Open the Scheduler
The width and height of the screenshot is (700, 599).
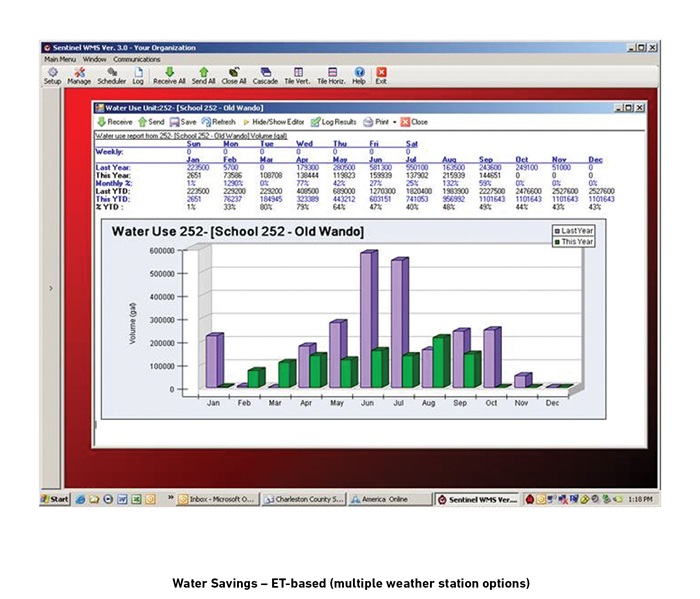click(x=111, y=75)
